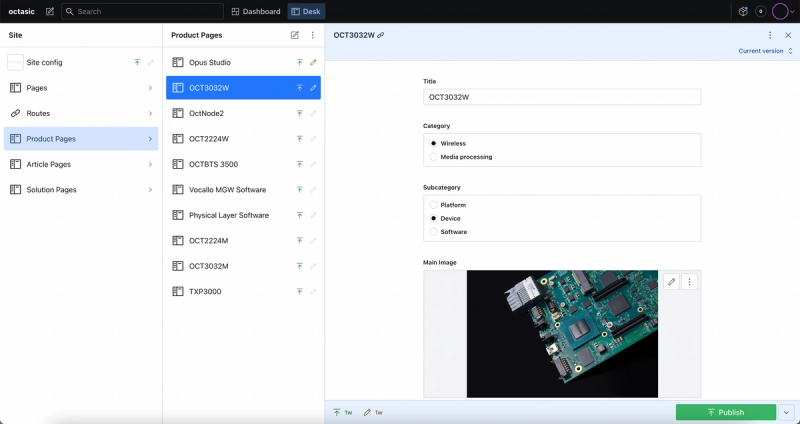This screenshot has width=800, height=424.
Task: Open Physical Layer Software document
Action: (x=243, y=215)
